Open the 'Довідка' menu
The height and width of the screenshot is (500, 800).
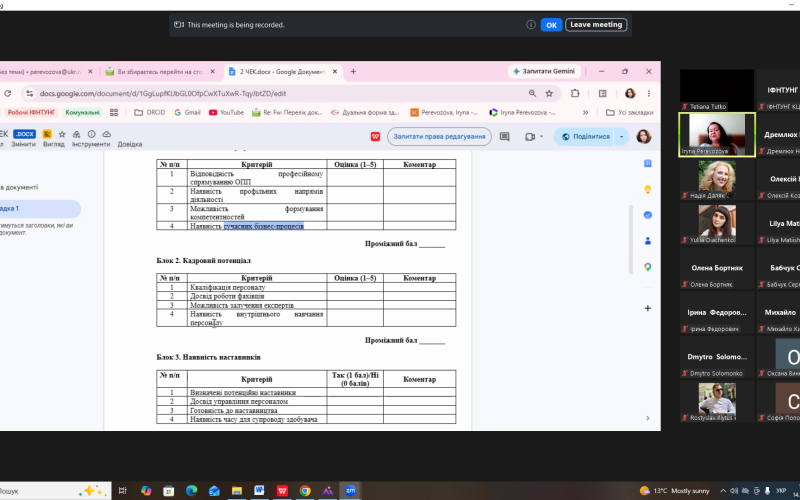pyautogui.click(x=130, y=144)
